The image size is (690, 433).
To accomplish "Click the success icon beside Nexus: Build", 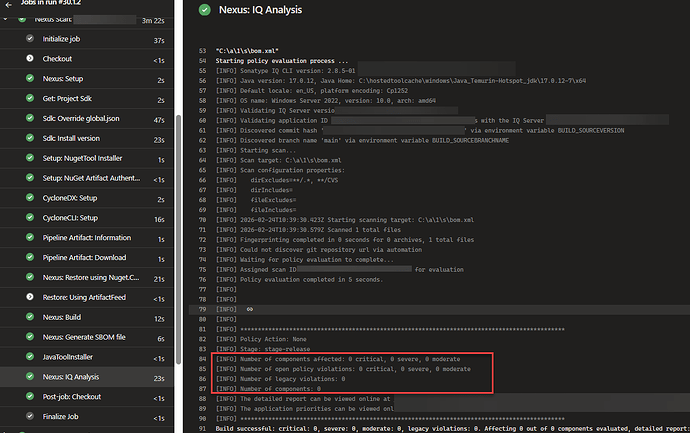I will 30,318.
